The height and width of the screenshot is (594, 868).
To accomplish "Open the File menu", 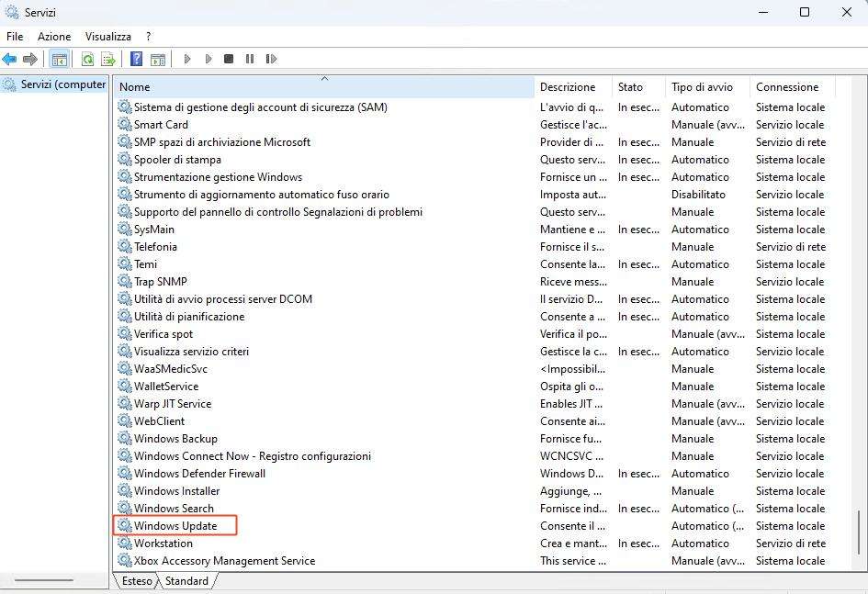I will [15, 37].
